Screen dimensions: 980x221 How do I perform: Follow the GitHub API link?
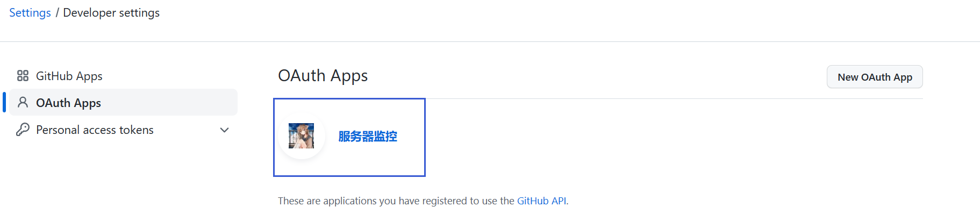pos(541,201)
